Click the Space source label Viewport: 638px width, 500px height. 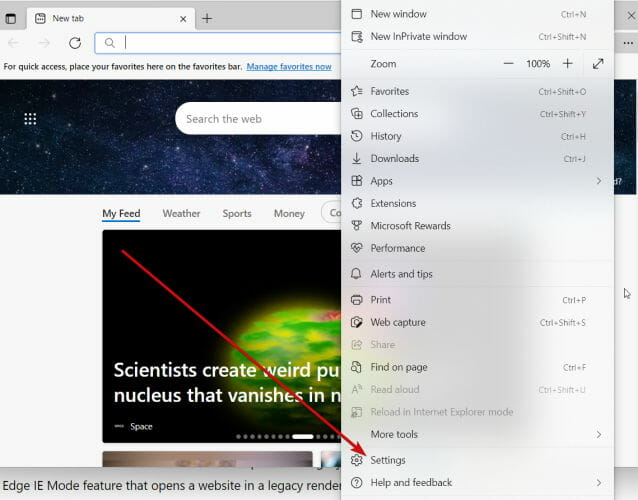pyautogui.click(x=141, y=426)
